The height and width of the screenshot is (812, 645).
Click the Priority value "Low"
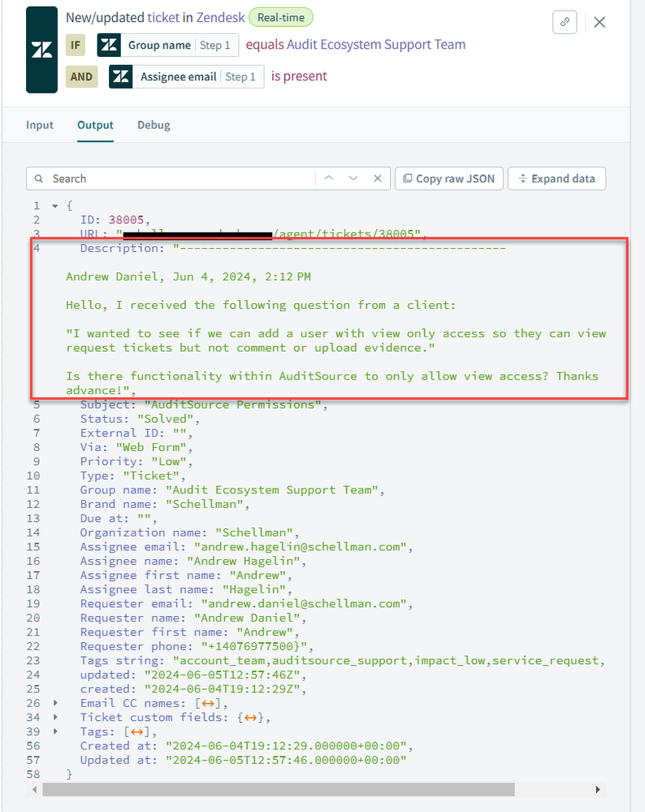[169, 462]
